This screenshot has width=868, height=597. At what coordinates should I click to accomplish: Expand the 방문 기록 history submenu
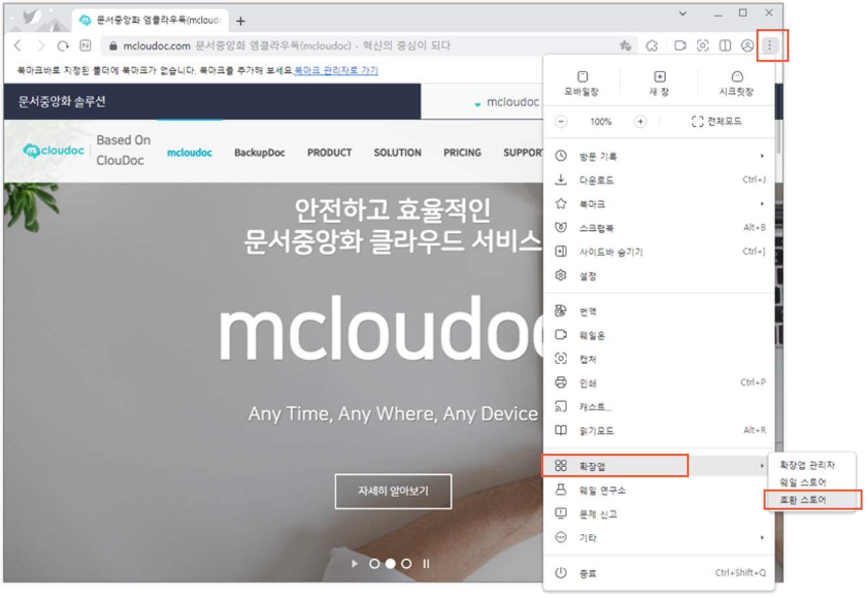pos(659,156)
